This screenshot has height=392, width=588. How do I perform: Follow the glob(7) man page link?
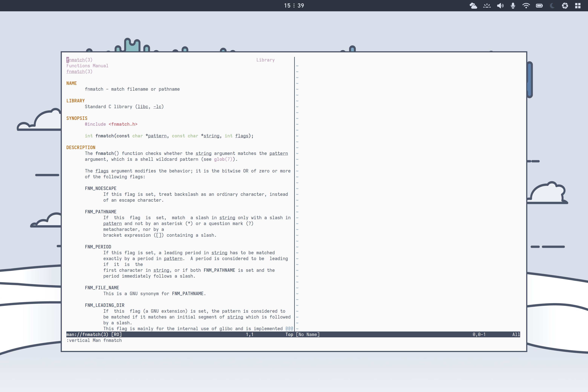(223, 159)
